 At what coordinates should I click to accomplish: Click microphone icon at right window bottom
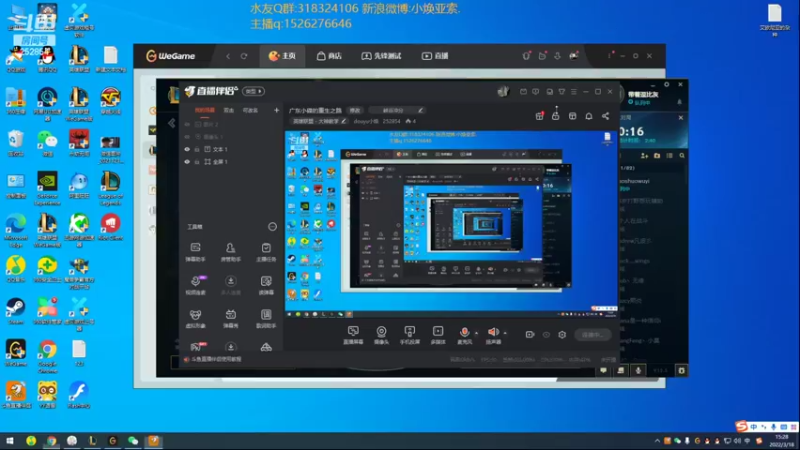point(638,370)
